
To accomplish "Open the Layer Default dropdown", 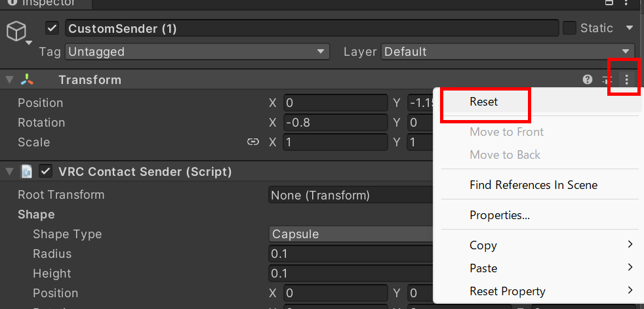I will 508,52.
